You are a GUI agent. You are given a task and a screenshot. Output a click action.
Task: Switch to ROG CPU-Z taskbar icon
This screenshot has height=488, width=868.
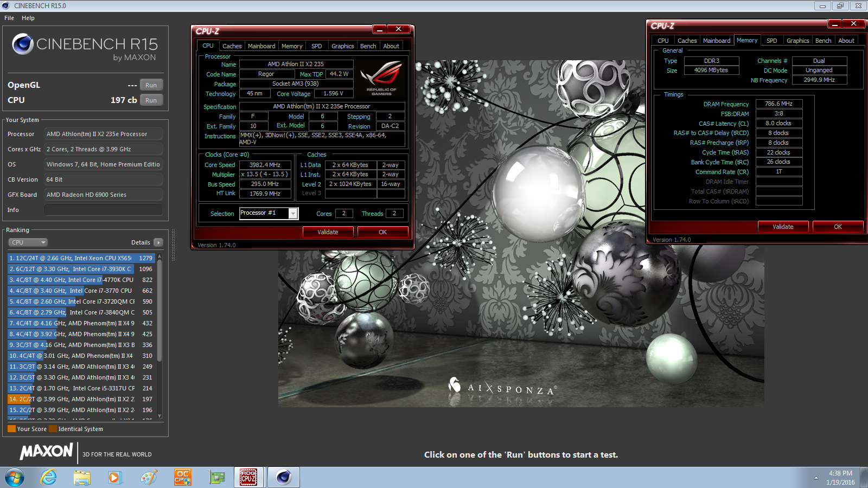point(248,478)
